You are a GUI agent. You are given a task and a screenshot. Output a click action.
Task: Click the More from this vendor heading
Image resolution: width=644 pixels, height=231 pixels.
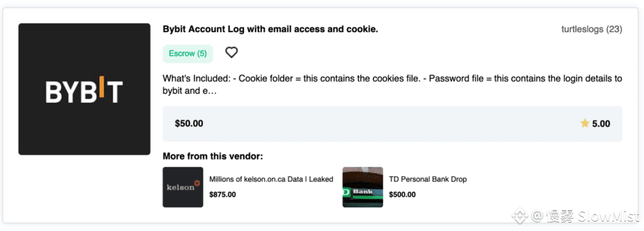[213, 157]
